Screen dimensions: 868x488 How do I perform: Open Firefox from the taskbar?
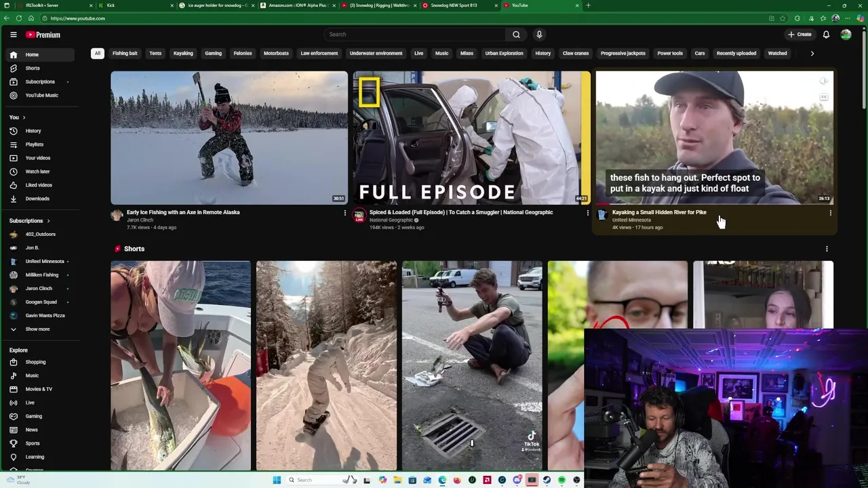457,480
